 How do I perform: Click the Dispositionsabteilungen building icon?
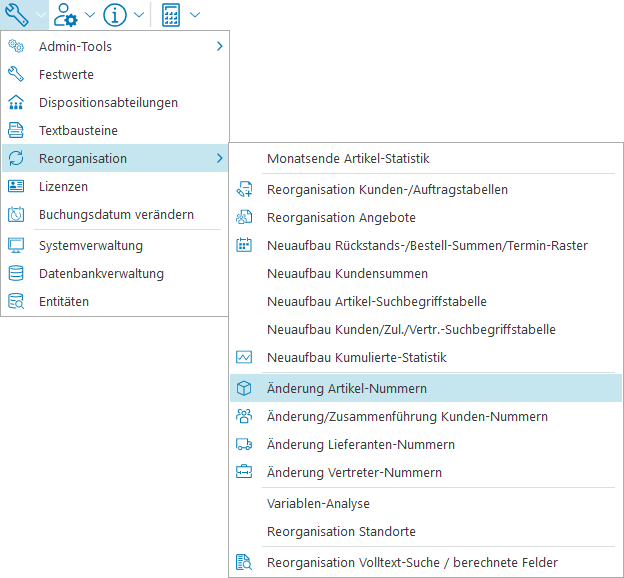tap(16, 102)
